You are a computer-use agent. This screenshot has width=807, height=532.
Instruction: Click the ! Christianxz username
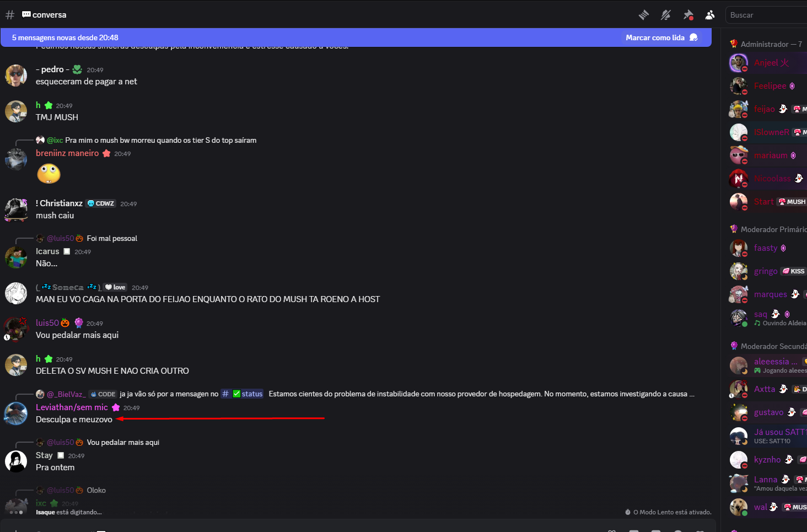(x=59, y=203)
